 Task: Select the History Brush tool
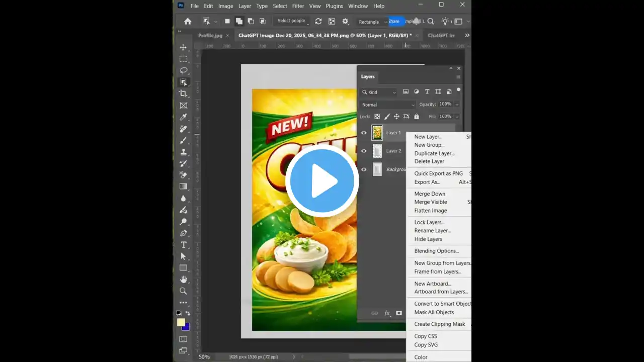183,163
